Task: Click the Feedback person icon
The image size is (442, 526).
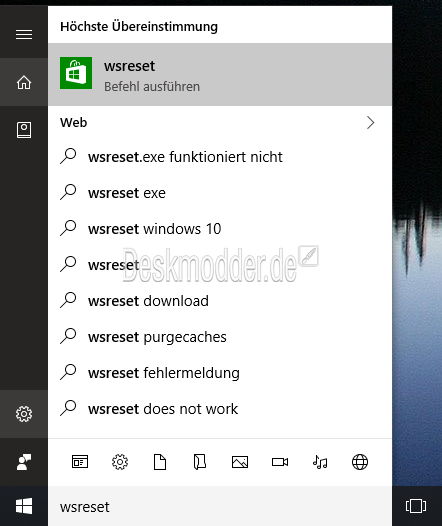Action: pos(24,462)
